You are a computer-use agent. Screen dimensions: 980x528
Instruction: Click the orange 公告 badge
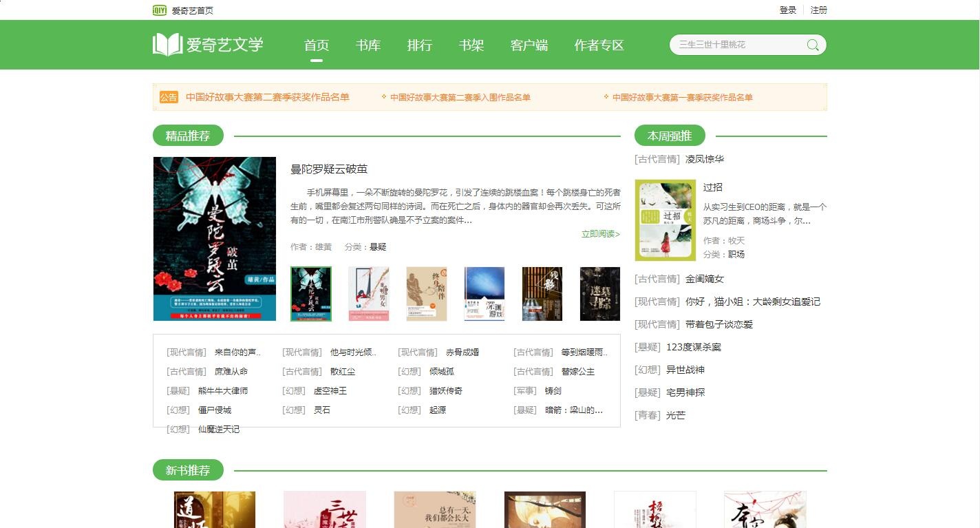[x=169, y=97]
